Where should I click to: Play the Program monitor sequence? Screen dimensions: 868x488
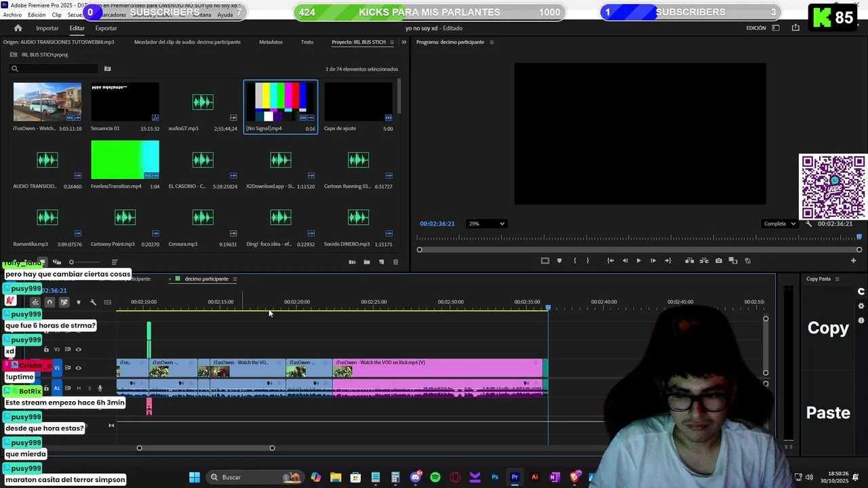[638, 260]
